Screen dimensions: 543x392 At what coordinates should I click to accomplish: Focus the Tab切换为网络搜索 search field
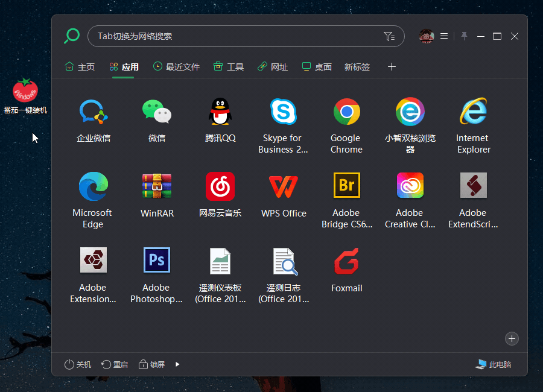[246, 36]
